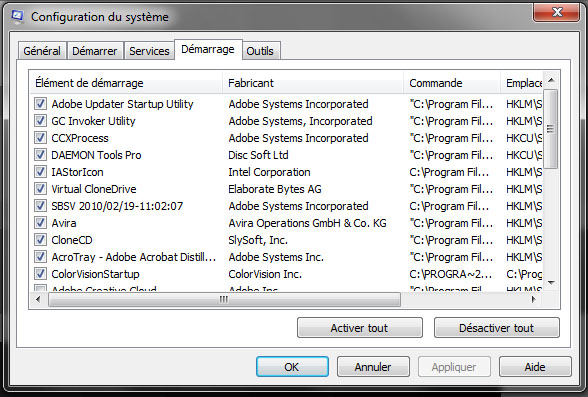Image resolution: width=588 pixels, height=397 pixels.
Task: Switch to the Outils tab
Action: click(x=260, y=51)
